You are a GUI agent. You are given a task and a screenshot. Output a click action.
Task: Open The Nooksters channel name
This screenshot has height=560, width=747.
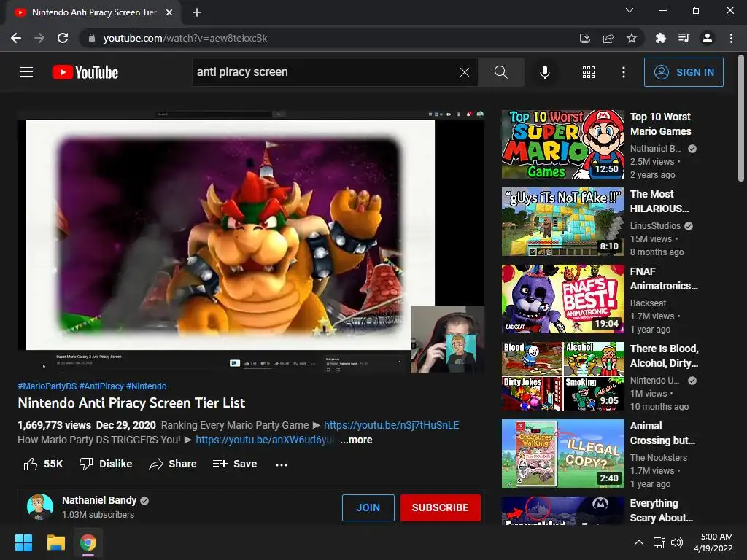pyautogui.click(x=659, y=458)
